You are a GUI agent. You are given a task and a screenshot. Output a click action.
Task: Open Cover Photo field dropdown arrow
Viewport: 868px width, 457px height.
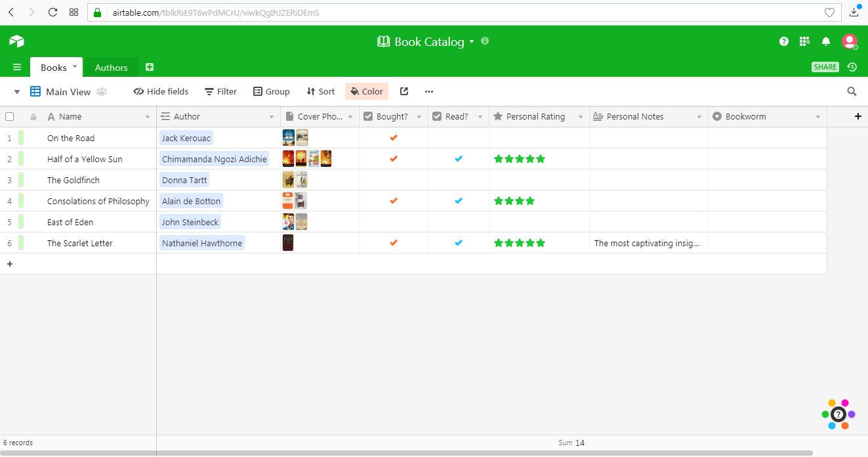(x=350, y=117)
